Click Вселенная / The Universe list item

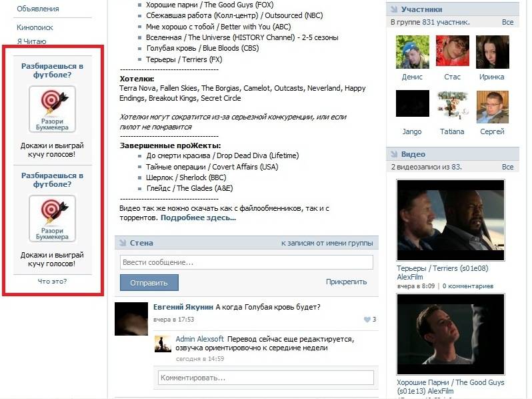[242, 37]
